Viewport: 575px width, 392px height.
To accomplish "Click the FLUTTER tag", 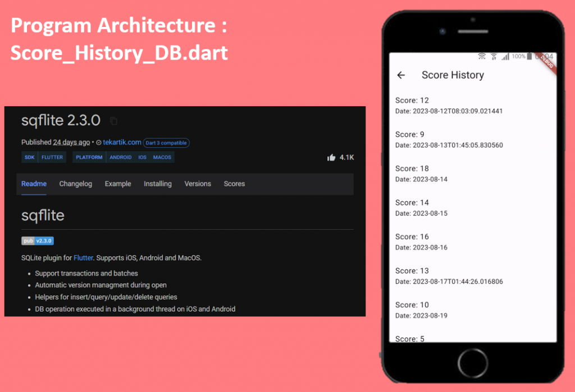I will click(x=52, y=157).
